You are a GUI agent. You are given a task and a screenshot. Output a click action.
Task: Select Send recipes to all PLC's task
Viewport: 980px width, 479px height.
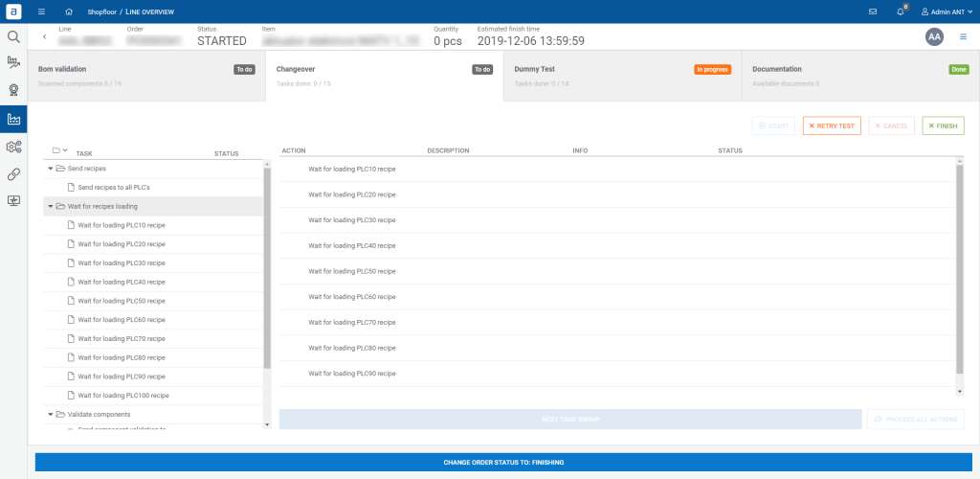coord(153,188)
